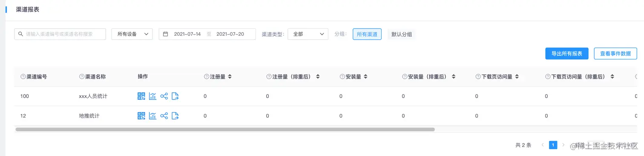Click channel number 12 cell
This screenshot has height=156, width=644.
(x=23, y=116)
